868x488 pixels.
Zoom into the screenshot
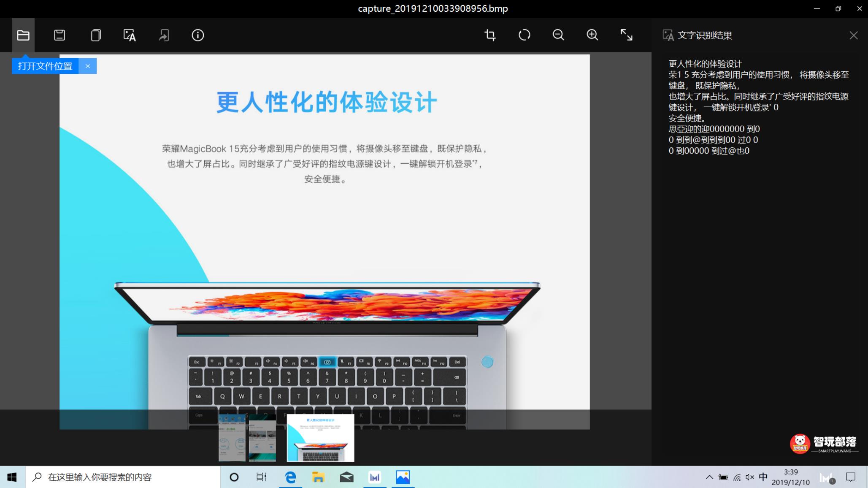pos(592,35)
